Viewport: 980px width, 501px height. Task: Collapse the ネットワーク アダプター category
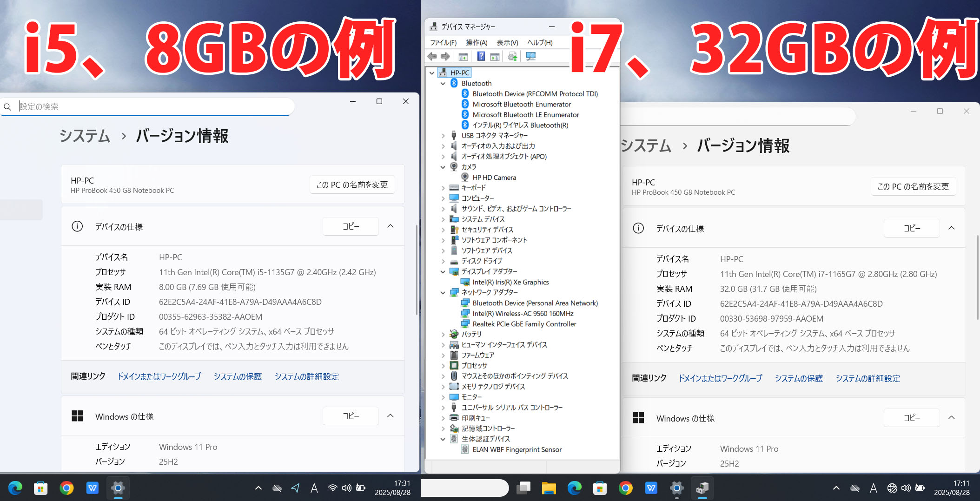tap(443, 293)
